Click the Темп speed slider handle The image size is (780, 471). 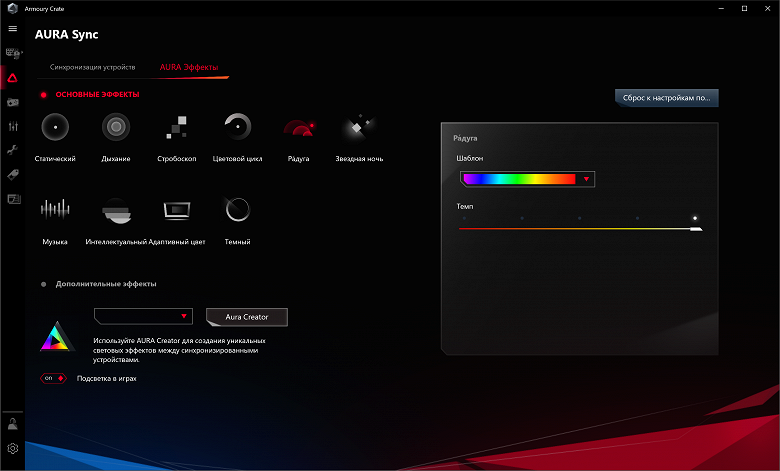click(x=696, y=229)
